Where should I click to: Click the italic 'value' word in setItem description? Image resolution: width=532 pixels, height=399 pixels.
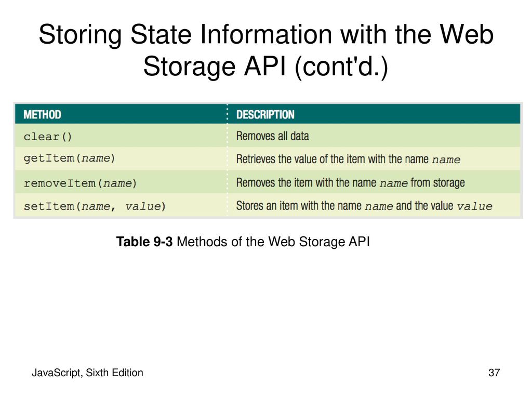(474, 206)
